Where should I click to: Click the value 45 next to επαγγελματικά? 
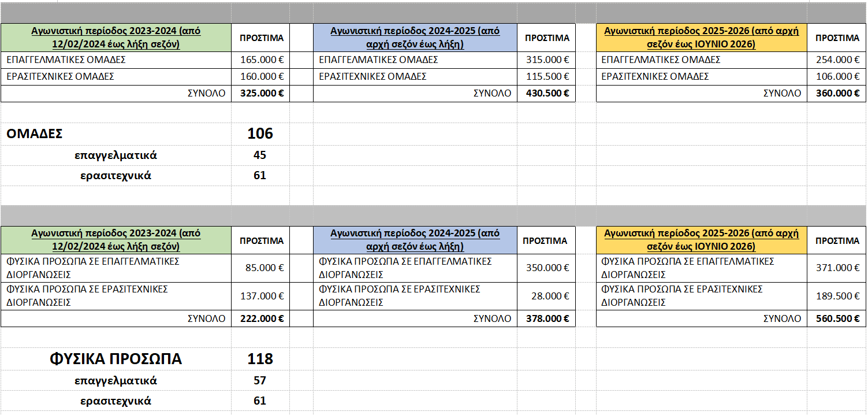click(260, 155)
